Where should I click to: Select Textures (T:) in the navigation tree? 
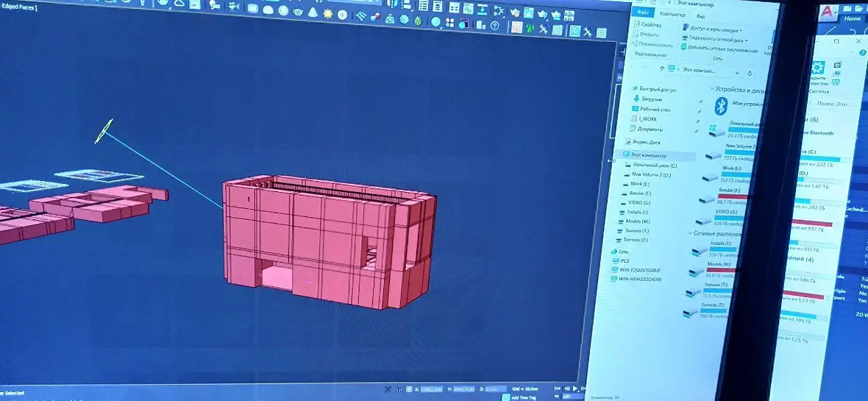coord(633,231)
